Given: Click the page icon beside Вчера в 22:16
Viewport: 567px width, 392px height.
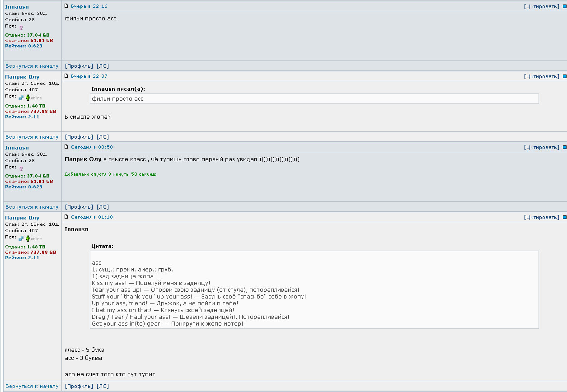Looking at the screenshot, I should point(66,6).
